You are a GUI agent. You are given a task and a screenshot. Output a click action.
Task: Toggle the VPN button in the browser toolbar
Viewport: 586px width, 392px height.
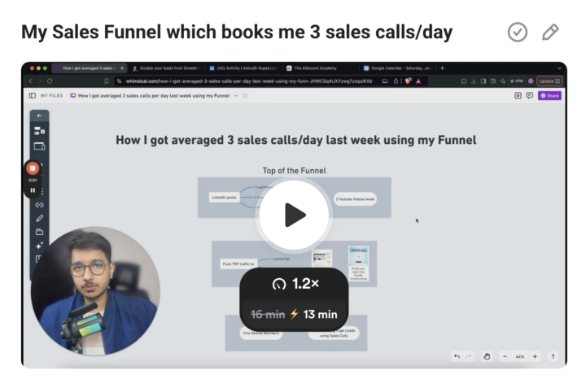tap(517, 81)
